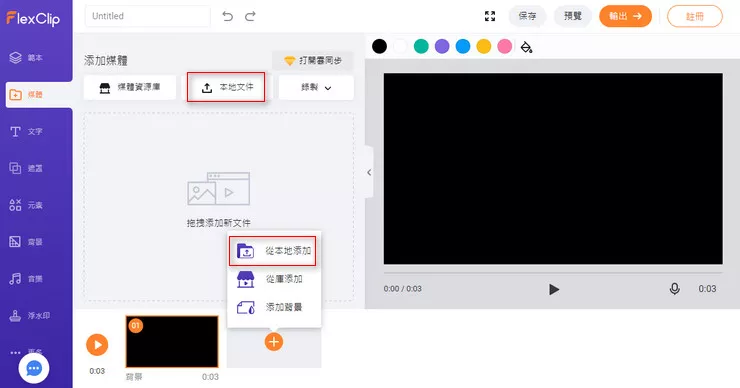Open cloud sync premium button

click(312, 60)
